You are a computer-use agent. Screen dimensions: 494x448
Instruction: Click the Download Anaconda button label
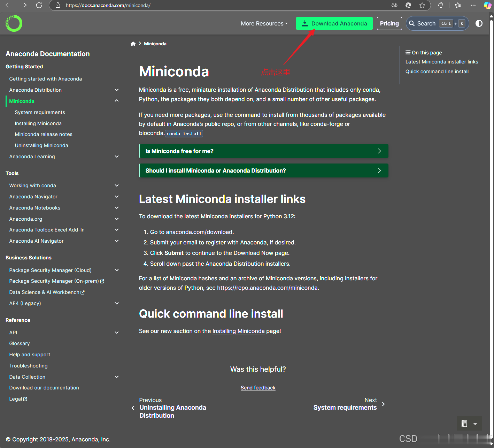tap(339, 23)
